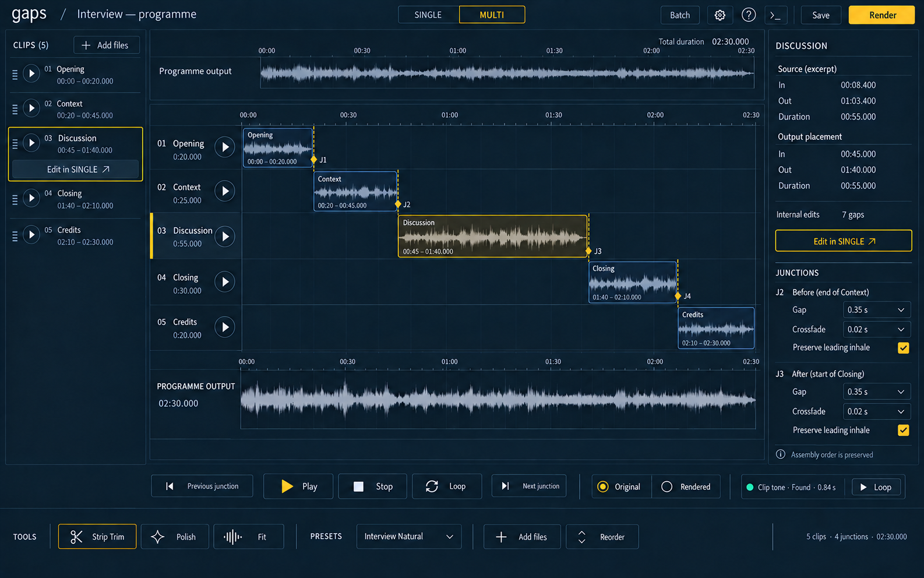Open Interview Natural presets dropdown

point(409,537)
